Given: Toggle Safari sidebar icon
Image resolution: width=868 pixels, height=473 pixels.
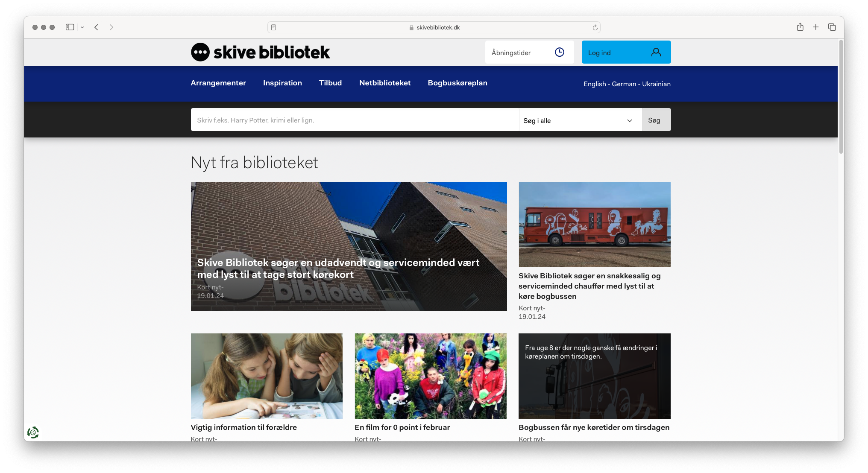Looking at the screenshot, I should pos(70,27).
